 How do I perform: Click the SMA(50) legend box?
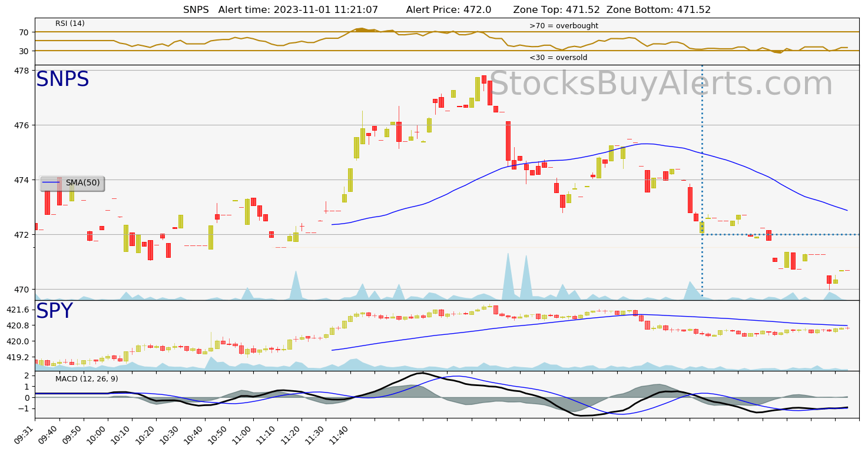coord(72,183)
